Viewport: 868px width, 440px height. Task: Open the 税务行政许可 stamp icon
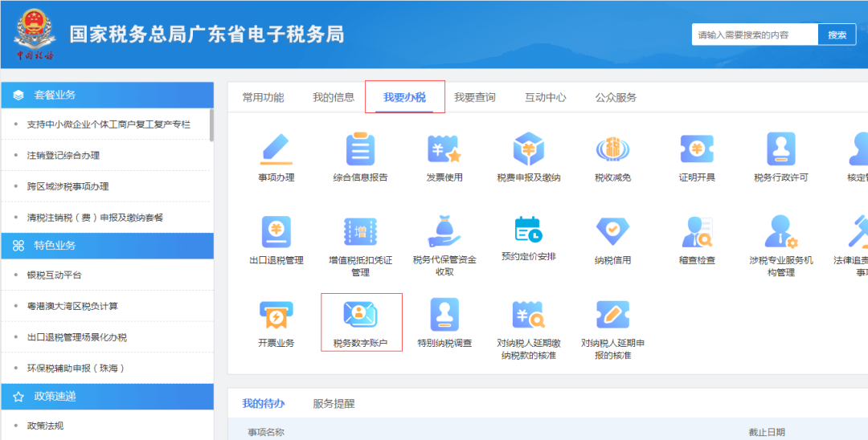point(781,149)
